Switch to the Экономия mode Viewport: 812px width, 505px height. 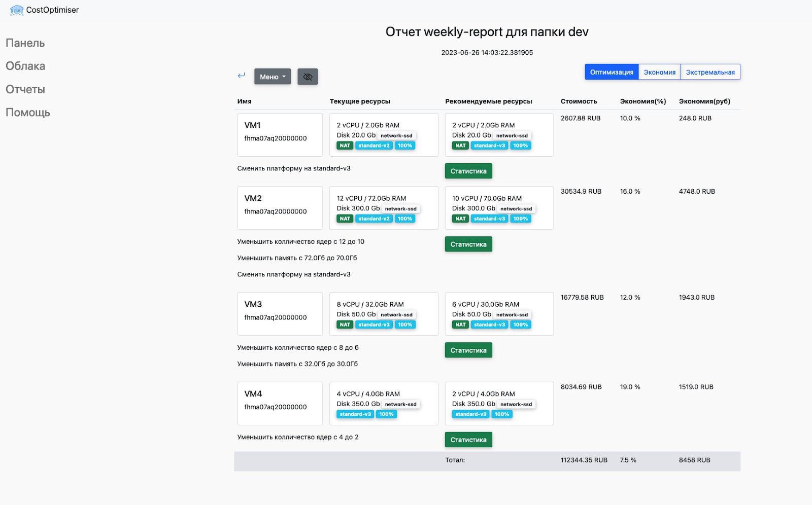pyautogui.click(x=659, y=72)
